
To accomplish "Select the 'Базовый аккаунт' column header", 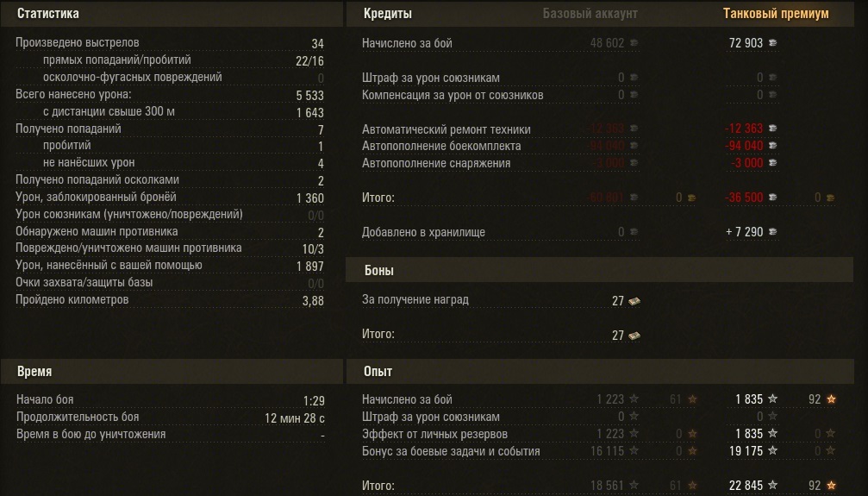I will [x=590, y=14].
